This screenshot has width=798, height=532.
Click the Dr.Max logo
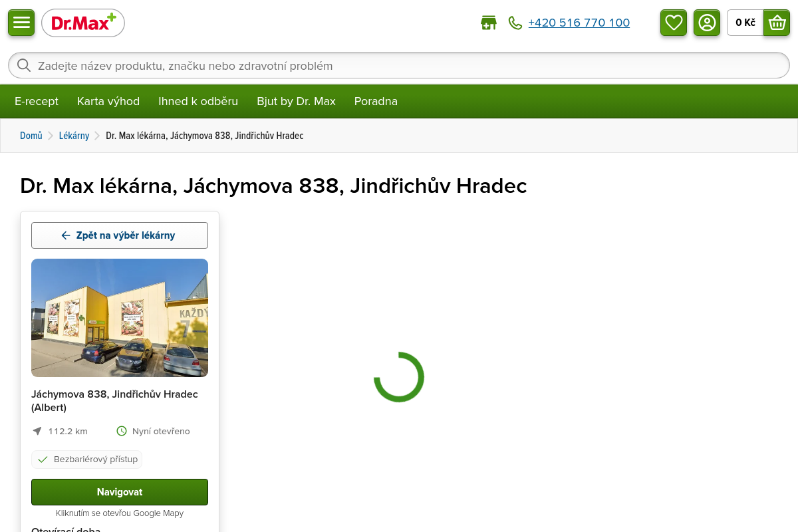83,23
